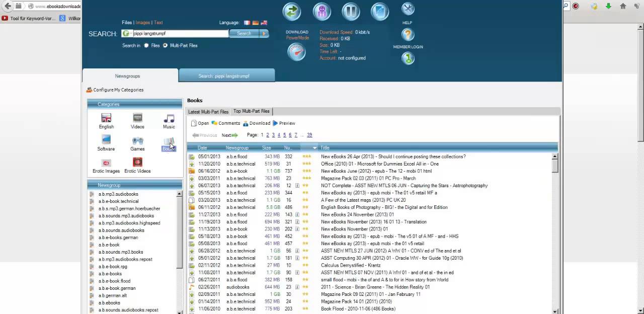The height and width of the screenshot is (314, 644).
Task: Sort results by Date column header
Action: tap(202, 148)
